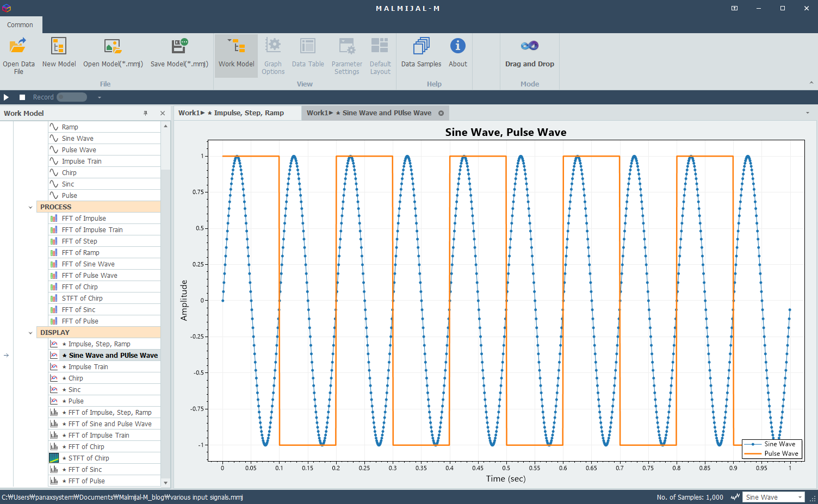Open the ★ FFT of Pulse display
Image resolution: width=818 pixels, height=504 pixels.
[104, 481]
